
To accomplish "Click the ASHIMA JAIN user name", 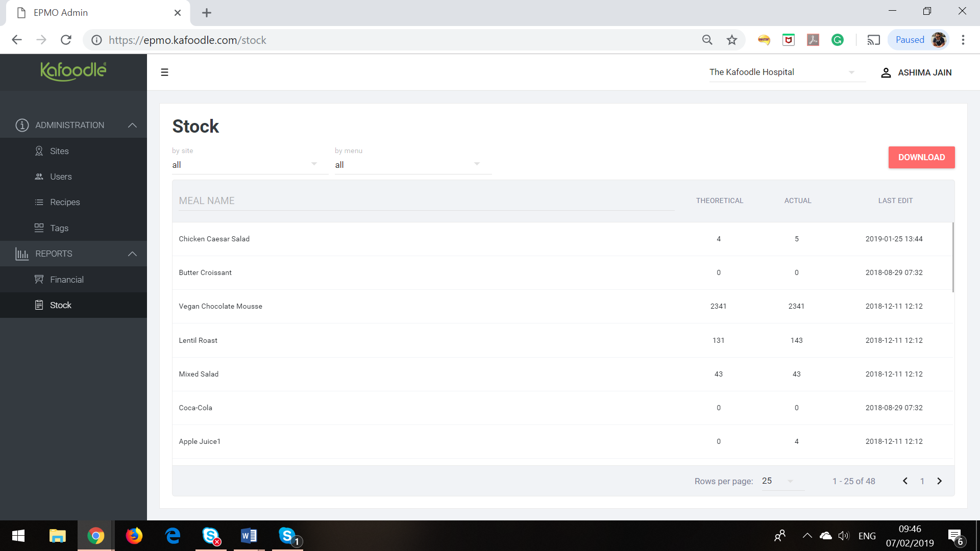I will click(x=924, y=73).
